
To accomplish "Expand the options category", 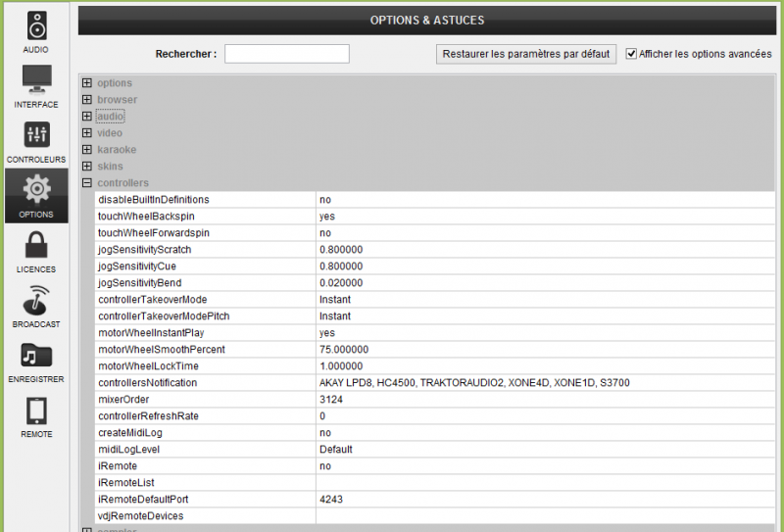I will point(87,83).
